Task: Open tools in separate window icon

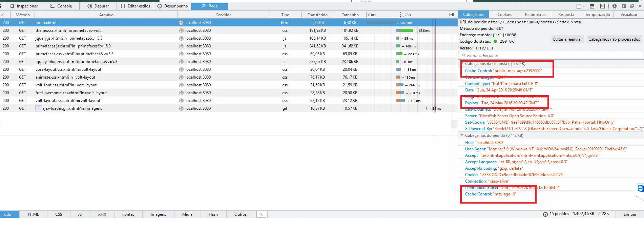Action: coord(632,6)
